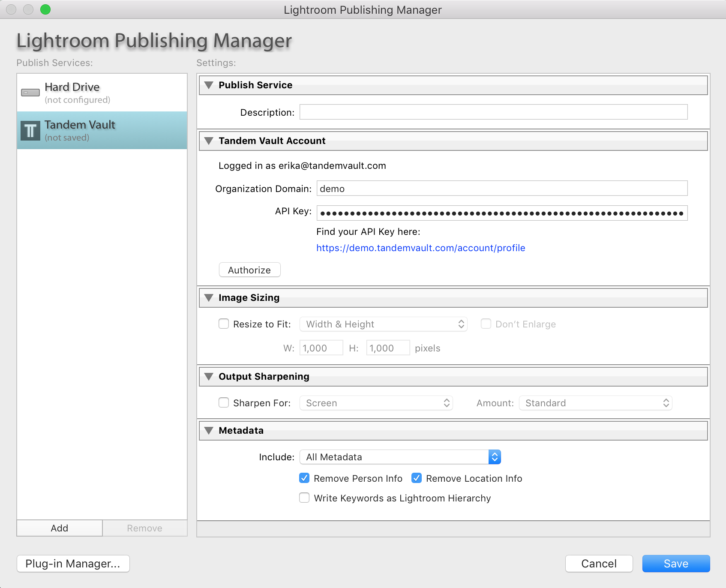Image resolution: width=726 pixels, height=588 pixels.
Task: Click the Save button
Action: point(676,564)
